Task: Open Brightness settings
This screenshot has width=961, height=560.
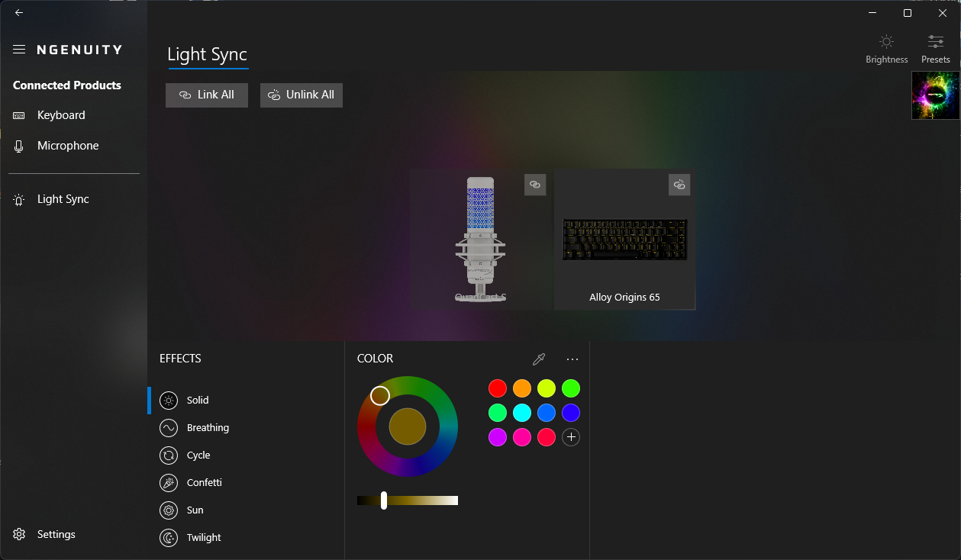Action: [x=886, y=49]
